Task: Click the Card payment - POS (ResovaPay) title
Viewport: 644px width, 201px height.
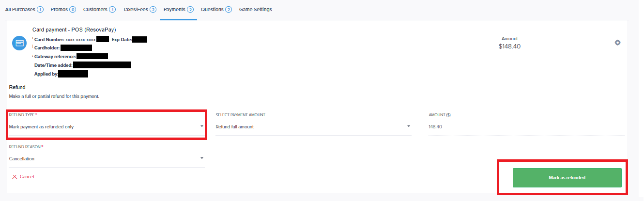Action: 74,30
